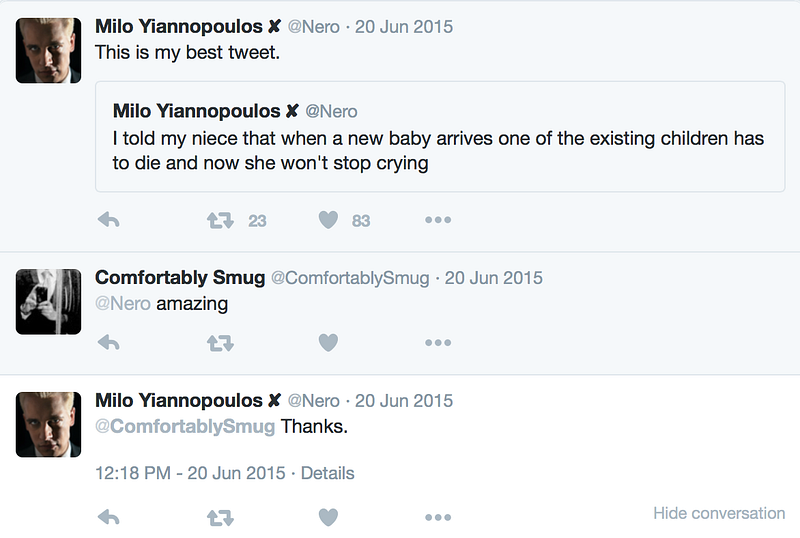Open more options on 'best tweet' post
This screenshot has width=800, height=538.
pos(438,220)
